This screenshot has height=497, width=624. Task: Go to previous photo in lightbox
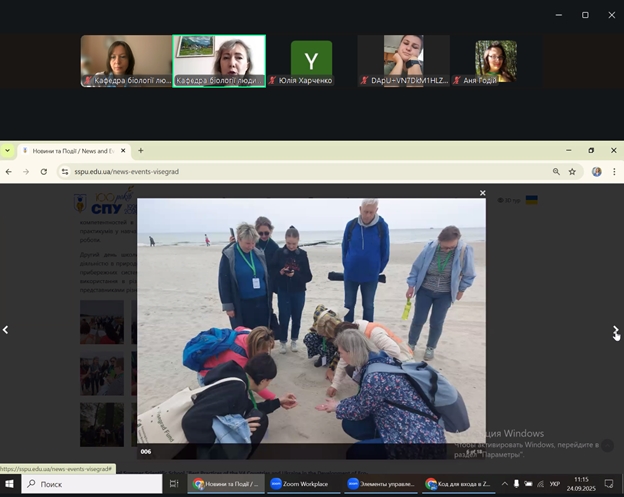coord(6,330)
